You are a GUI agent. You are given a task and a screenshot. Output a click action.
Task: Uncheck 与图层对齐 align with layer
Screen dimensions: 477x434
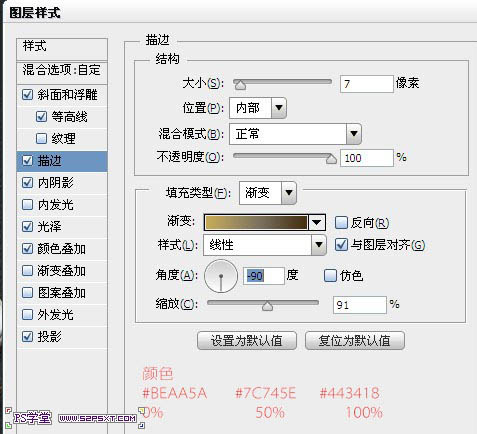[x=341, y=245]
